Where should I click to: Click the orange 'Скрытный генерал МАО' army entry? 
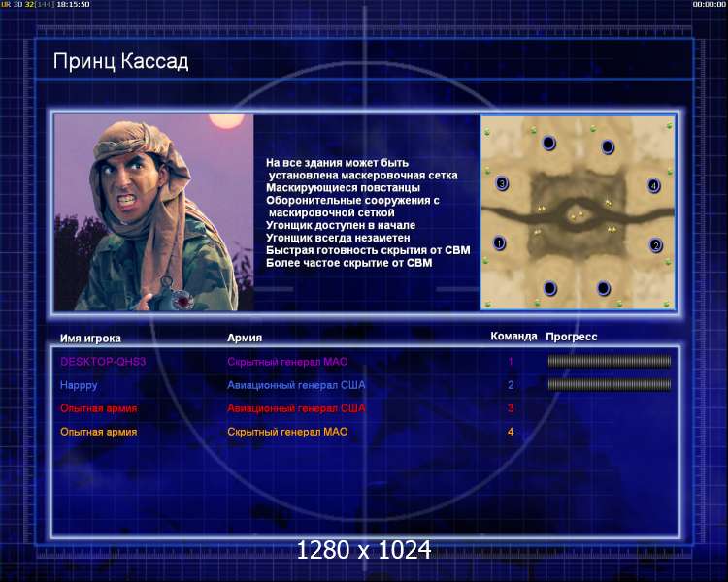(287, 432)
